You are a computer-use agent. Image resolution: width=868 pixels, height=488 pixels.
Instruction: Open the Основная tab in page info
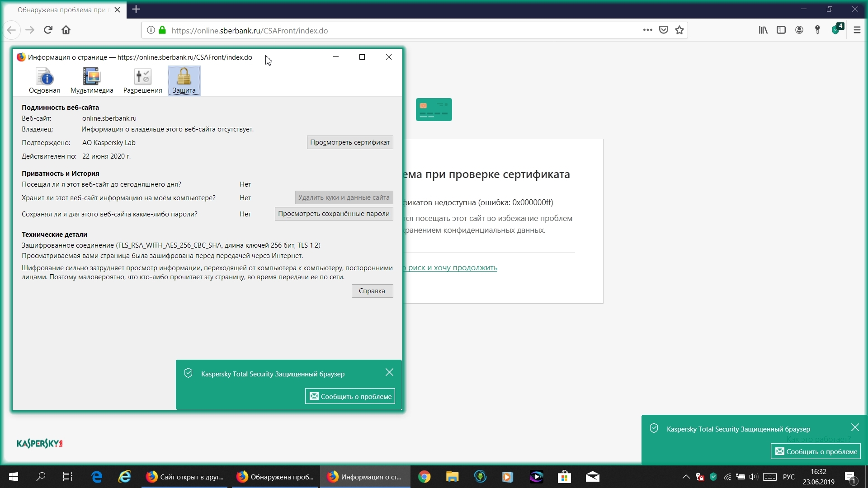coord(44,81)
